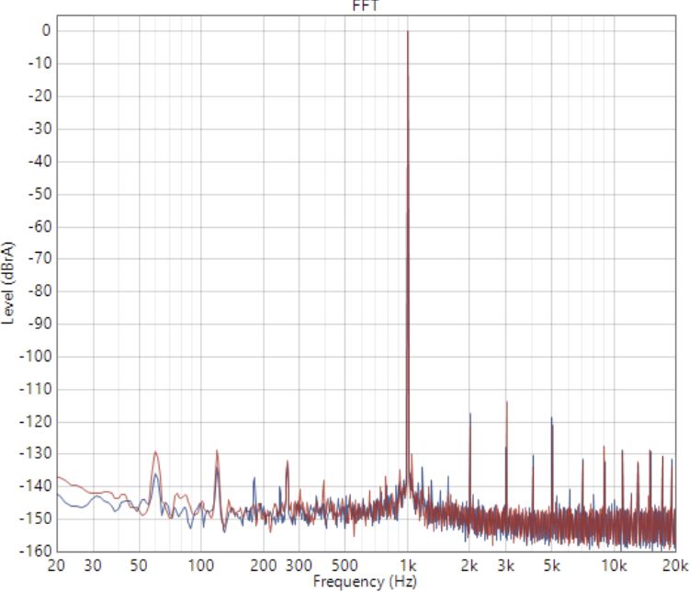Click the 300 Hz frequency axis tick label
The image size is (700, 592).
[x=299, y=565]
